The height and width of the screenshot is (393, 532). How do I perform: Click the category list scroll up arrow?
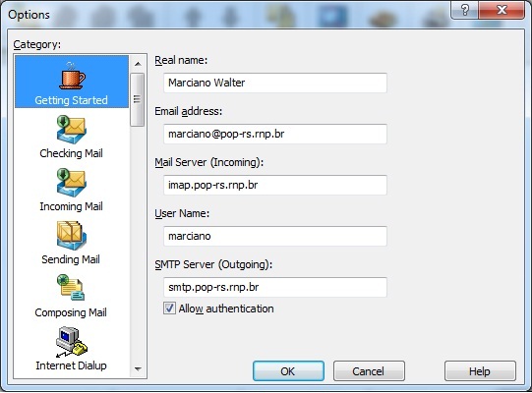(138, 64)
